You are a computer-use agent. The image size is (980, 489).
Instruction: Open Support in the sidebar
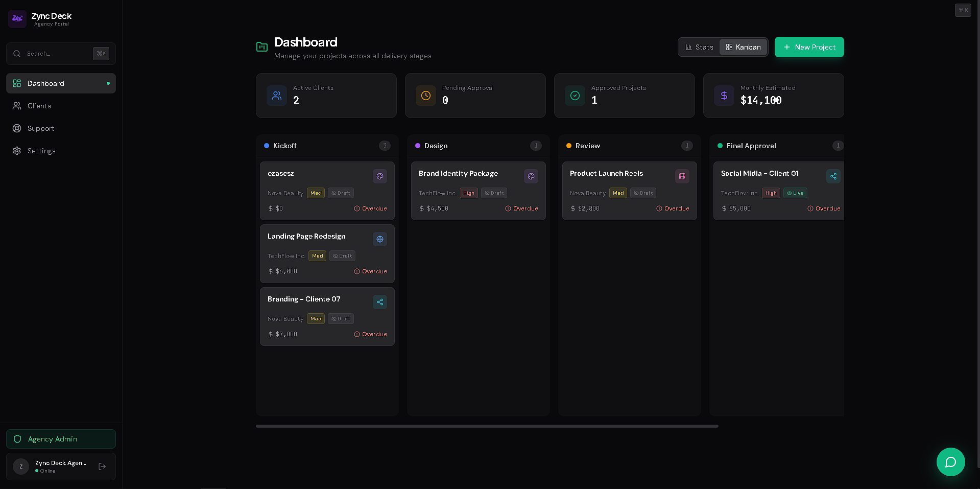tap(61, 128)
